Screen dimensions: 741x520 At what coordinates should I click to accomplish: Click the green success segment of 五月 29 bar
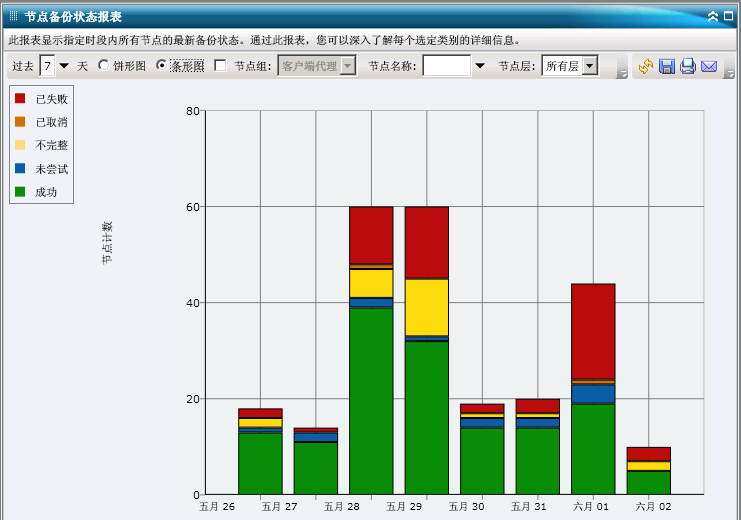click(x=427, y=418)
